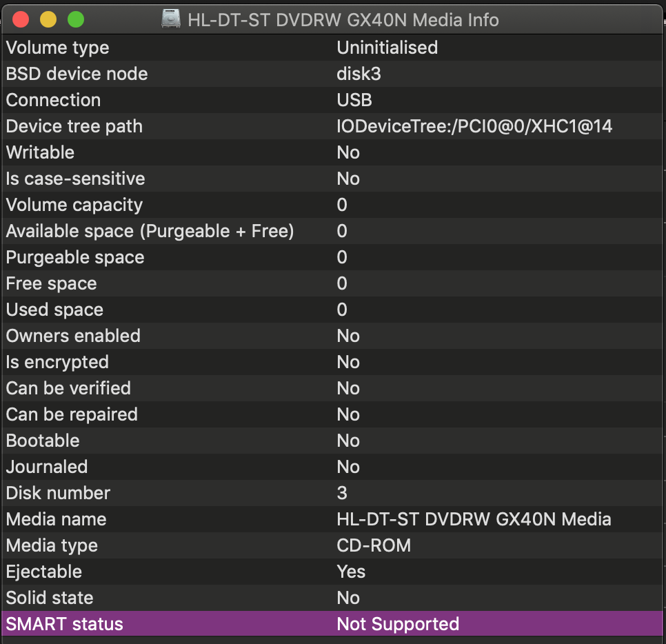Select the 'Journaled' row label
Image resolution: width=666 pixels, height=644 pixels.
tap(47, 467)
